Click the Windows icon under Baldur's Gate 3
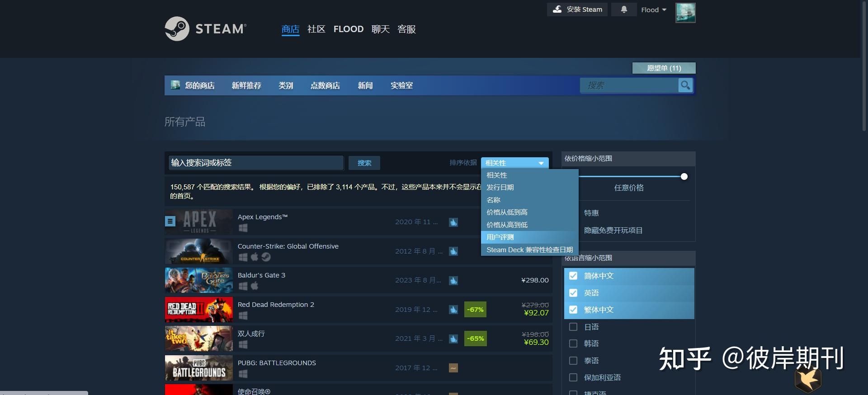 (x=243, y=286)
